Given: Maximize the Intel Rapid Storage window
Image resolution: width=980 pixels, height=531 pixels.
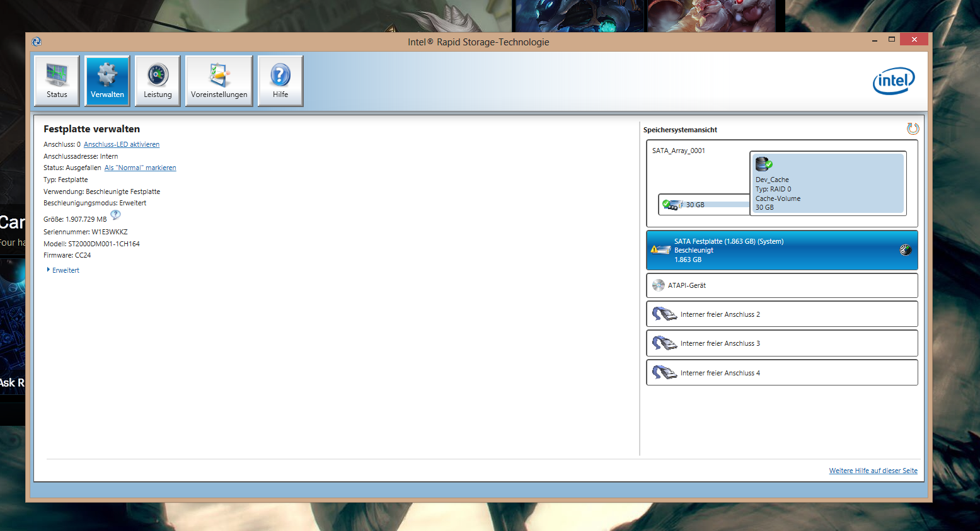Looking at the screenshot, I should coord(891,40).
